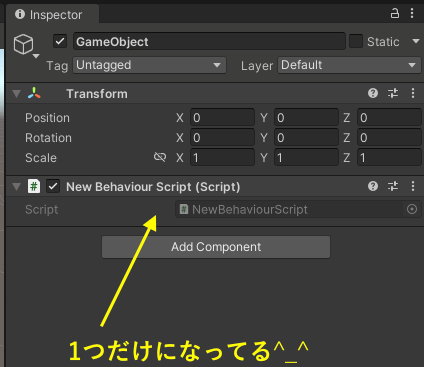Screen dimensions: 424x367
Task: Open Transform component help icon
Action: (x=373, y=93)
